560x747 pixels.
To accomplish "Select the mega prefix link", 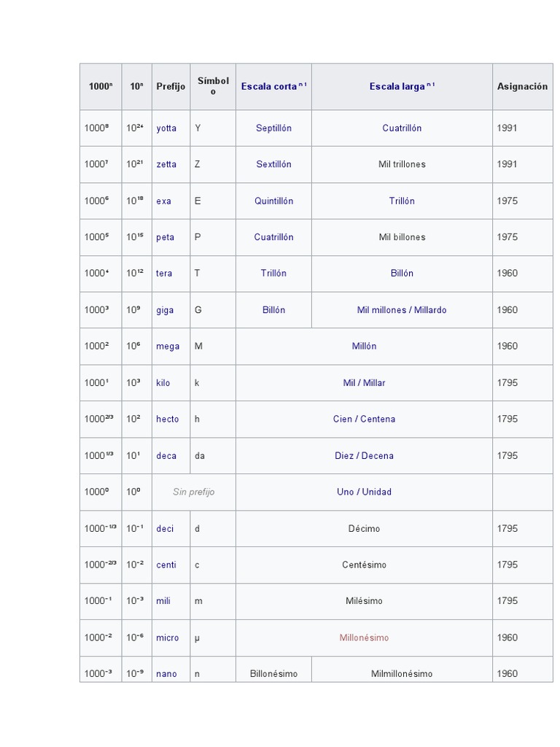I will point(168,347).
